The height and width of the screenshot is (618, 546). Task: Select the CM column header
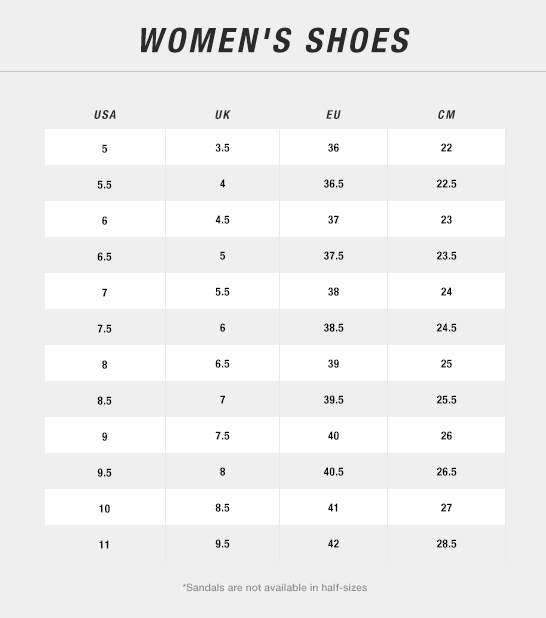coord(446,115)
